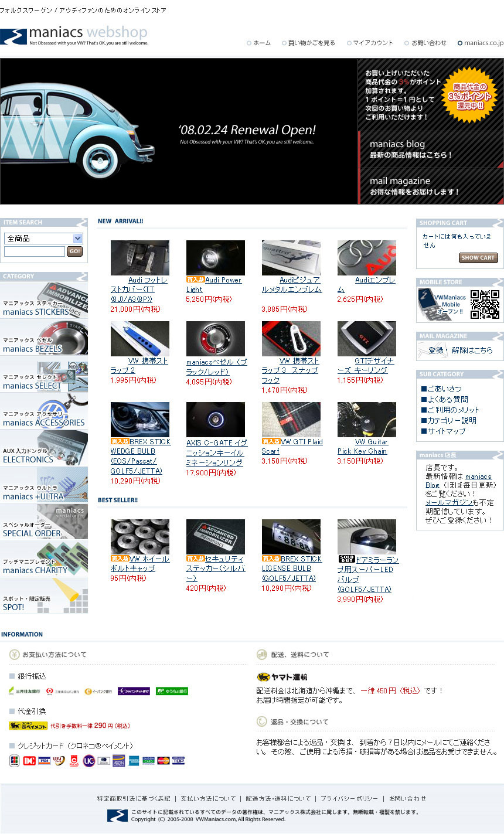The width and height of the screenshot is (504, 834).
Task: Focus the item search text field
Action: coord(35,251)
